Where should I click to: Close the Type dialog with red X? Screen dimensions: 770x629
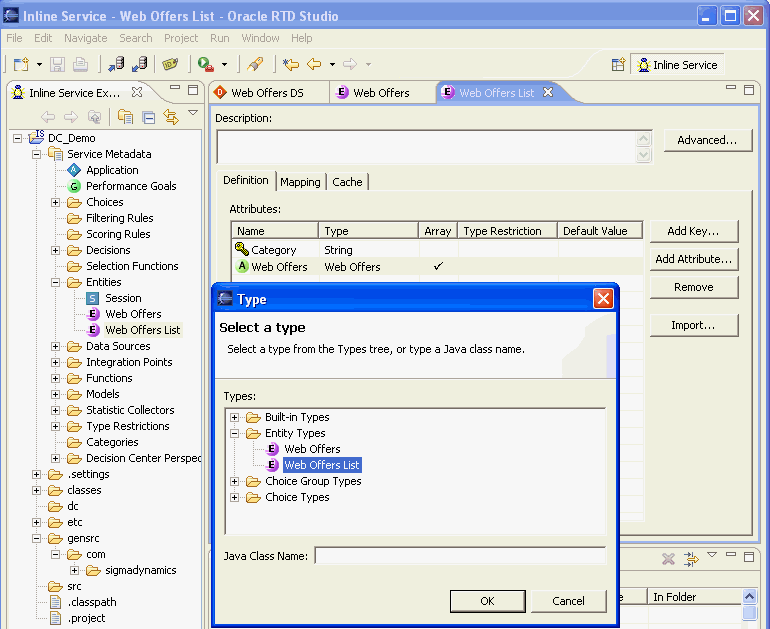(x=603, y=299)
